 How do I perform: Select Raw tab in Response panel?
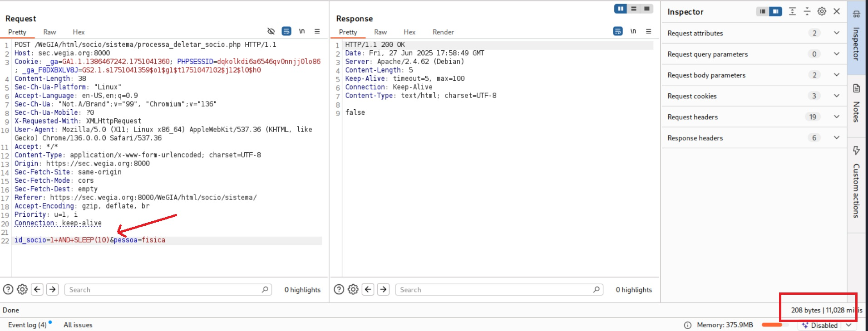[380, 32]
